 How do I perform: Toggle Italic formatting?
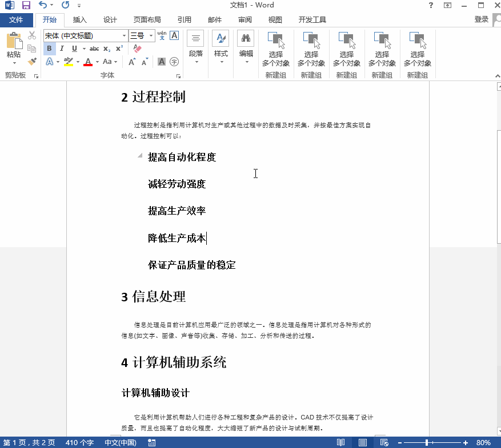62,49
